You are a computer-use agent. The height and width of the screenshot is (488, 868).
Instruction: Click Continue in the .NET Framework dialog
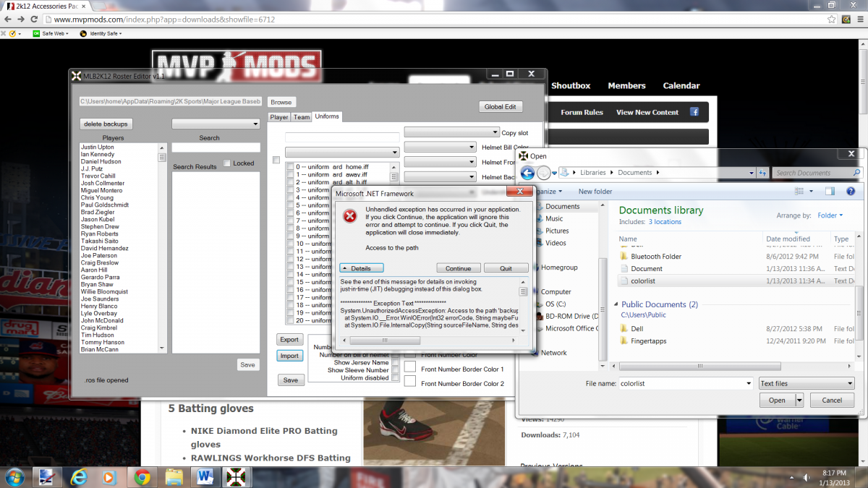[x=458, y=268]
